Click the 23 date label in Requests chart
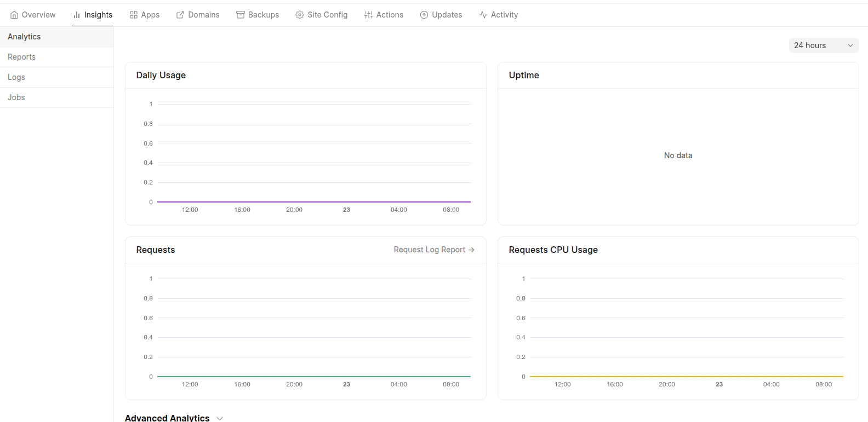 [x=346, y=384]
